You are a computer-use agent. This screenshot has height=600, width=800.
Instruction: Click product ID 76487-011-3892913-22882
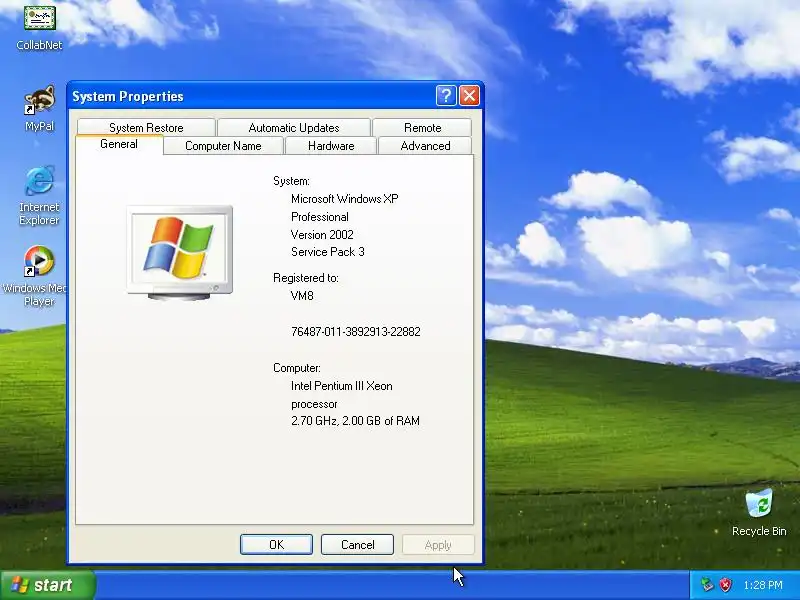point(356,332)
